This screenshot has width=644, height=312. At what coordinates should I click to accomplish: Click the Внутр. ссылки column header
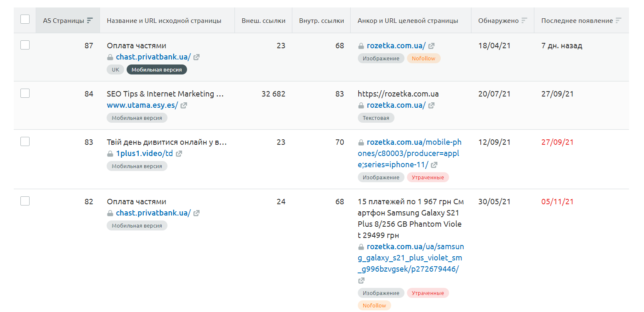tap(322, 20)
